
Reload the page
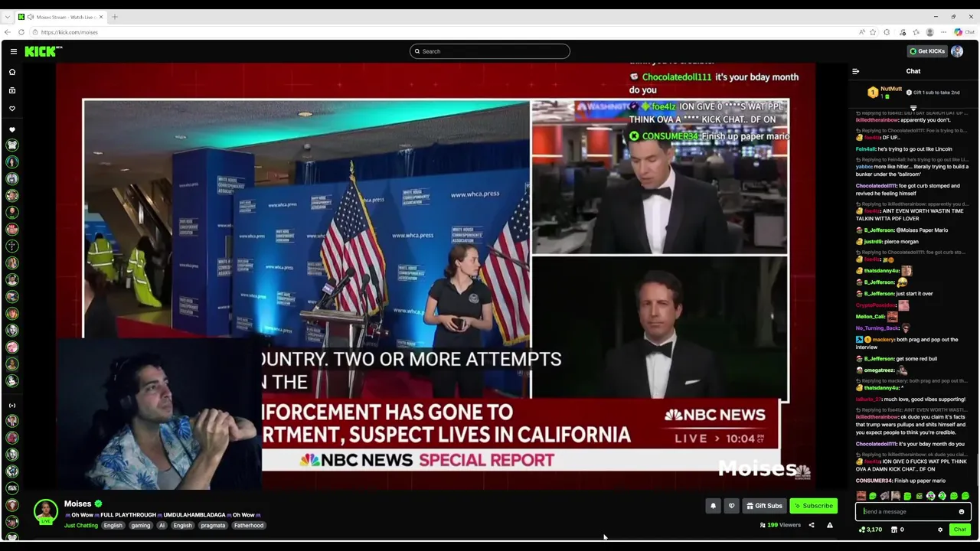click(x=21, y=32)
